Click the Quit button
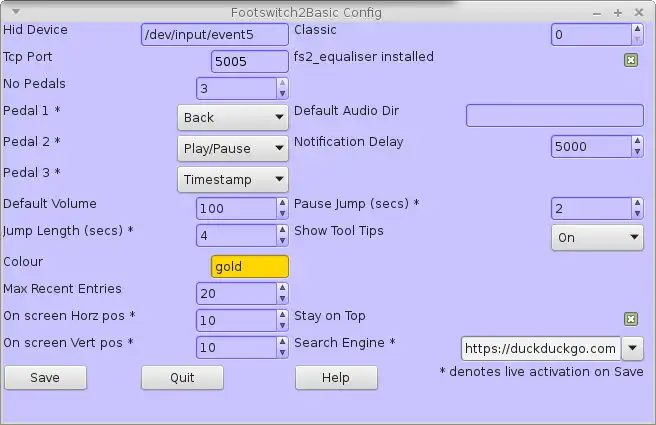The image size is (656, 425). 182,378
